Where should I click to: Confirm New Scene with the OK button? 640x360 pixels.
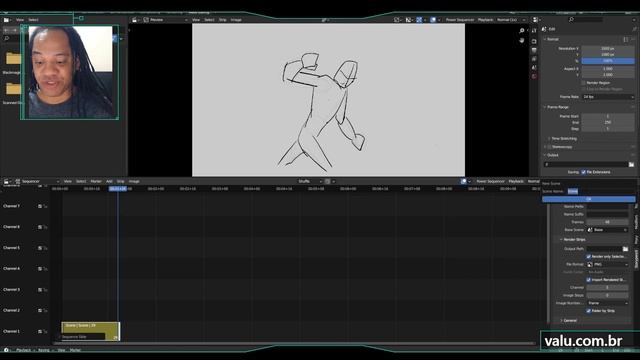tap(589, 199)
